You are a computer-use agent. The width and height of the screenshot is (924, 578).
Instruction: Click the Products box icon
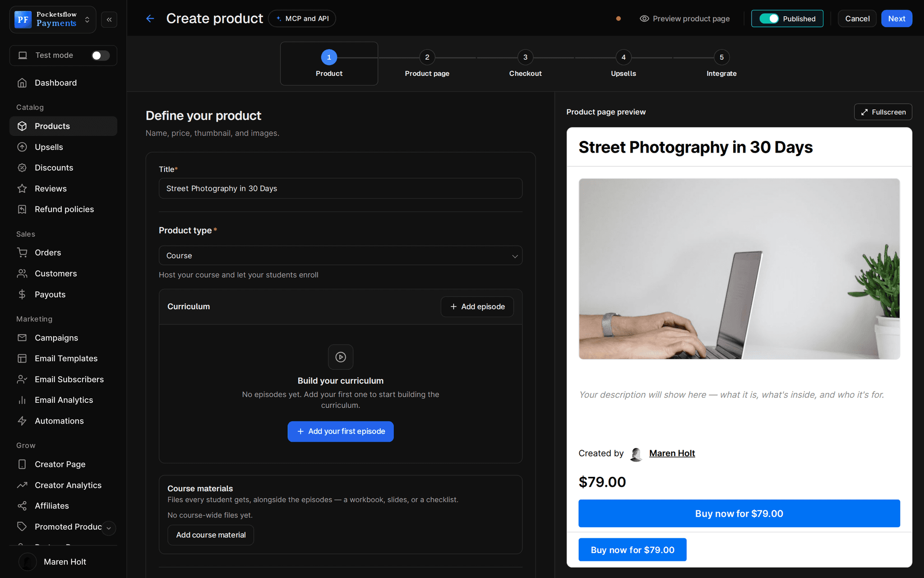22,126
